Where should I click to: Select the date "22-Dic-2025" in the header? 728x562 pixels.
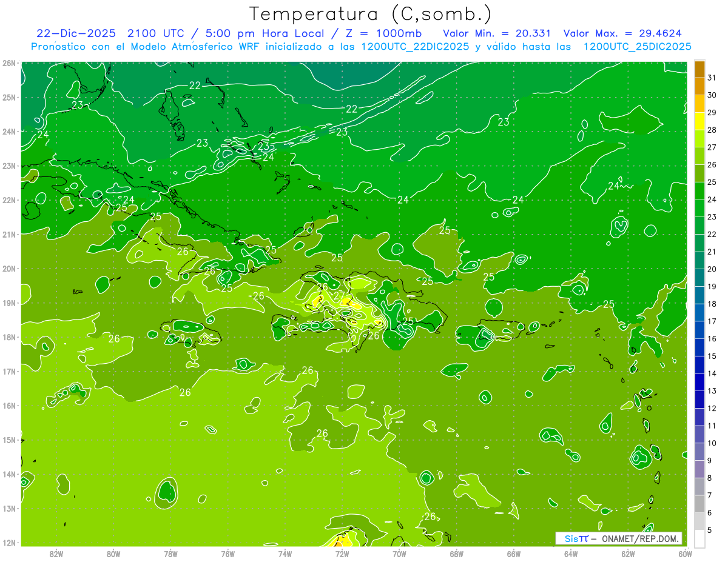[x=76, y=33]
